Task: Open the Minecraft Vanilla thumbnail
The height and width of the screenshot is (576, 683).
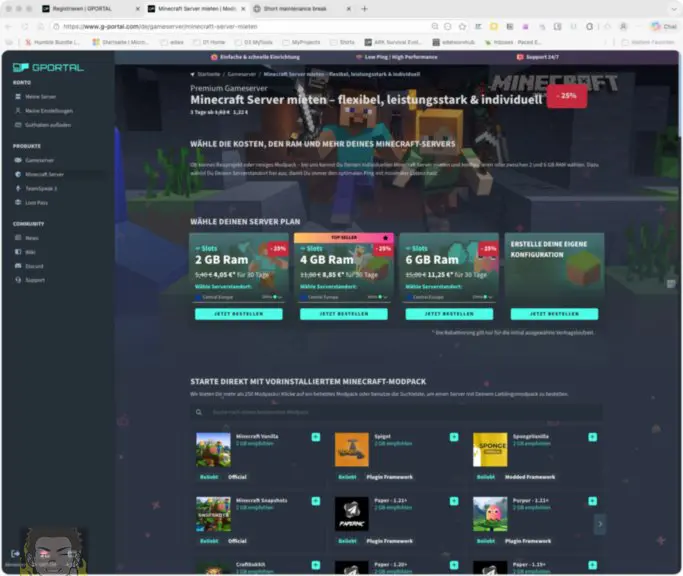Action: [213, 450]
